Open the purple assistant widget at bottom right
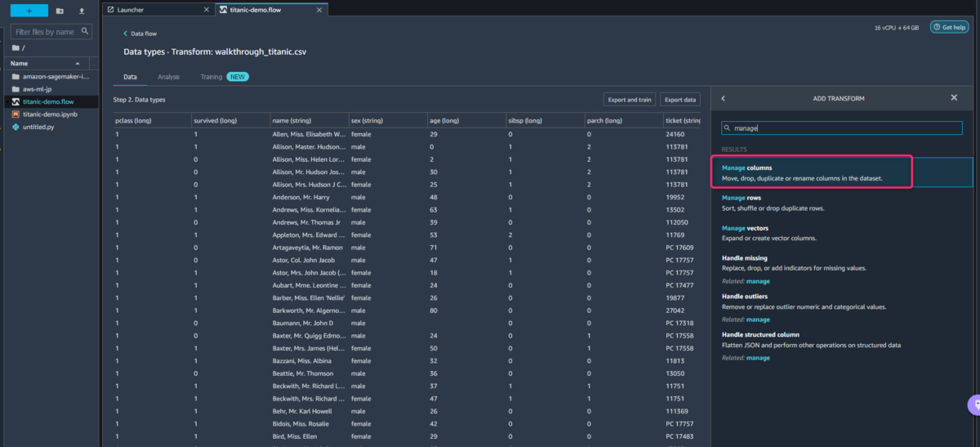The height and width of the screenshot is (447, 980). point(973,404)
